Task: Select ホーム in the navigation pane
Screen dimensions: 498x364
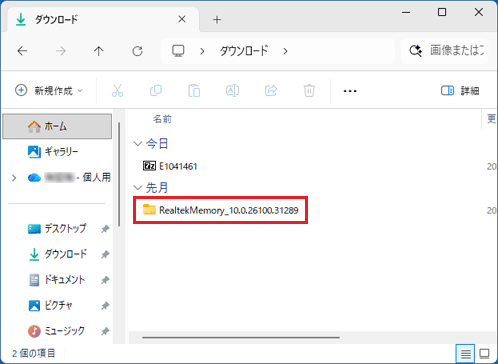Action: click(x=57, y=126)
